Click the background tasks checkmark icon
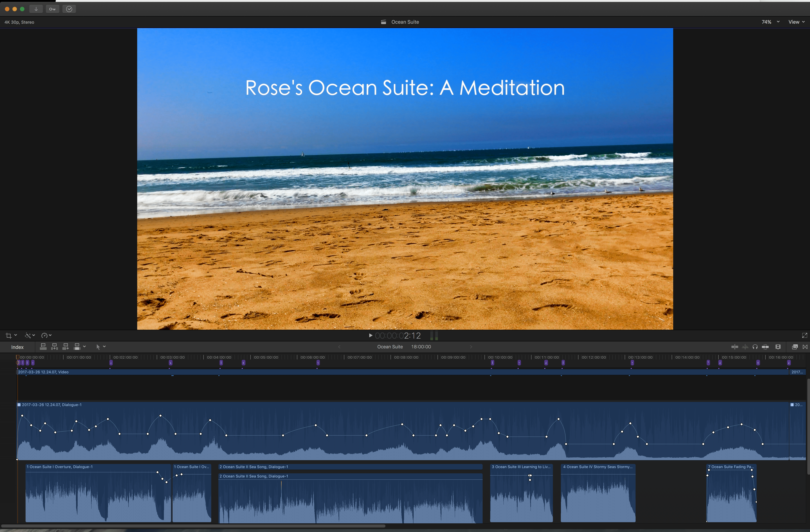Image resolution: width=810 pixels, height=532 pixels. click(69, 9)
